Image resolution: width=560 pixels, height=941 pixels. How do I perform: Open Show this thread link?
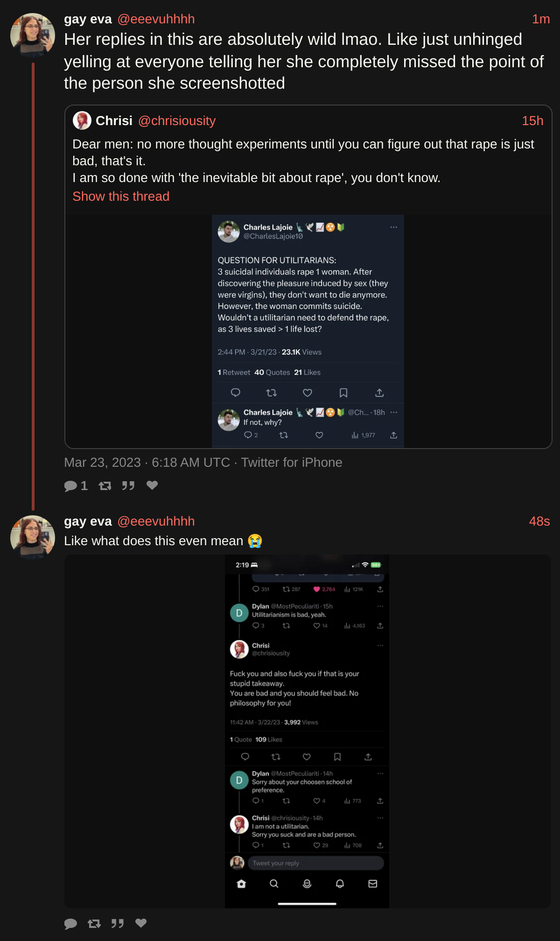[x=121, y=197]
